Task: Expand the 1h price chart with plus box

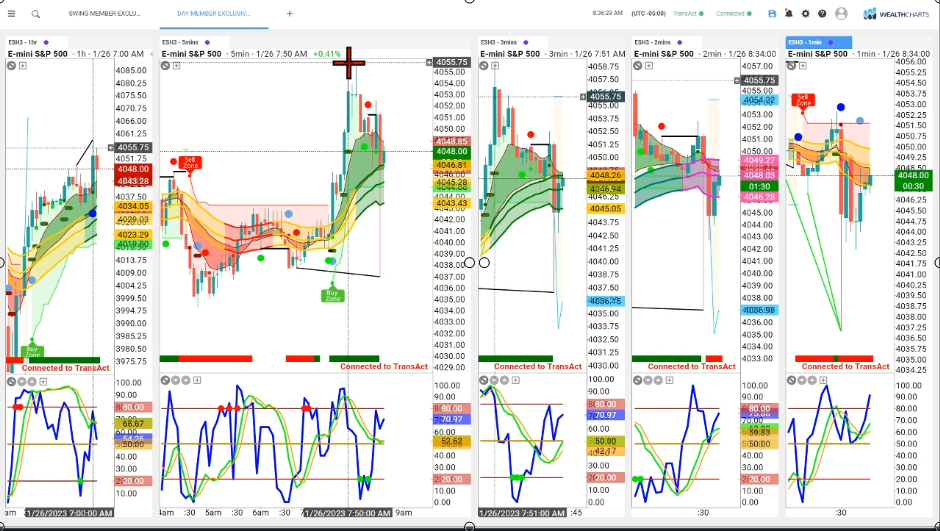Action: pos(22,65)
